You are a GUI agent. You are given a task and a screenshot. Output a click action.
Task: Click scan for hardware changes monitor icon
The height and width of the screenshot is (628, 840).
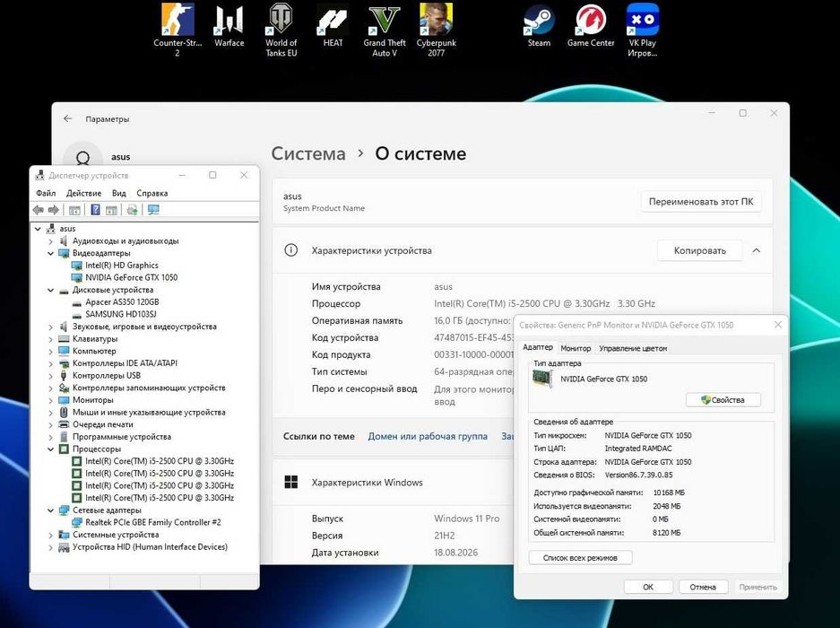point(154,210)
